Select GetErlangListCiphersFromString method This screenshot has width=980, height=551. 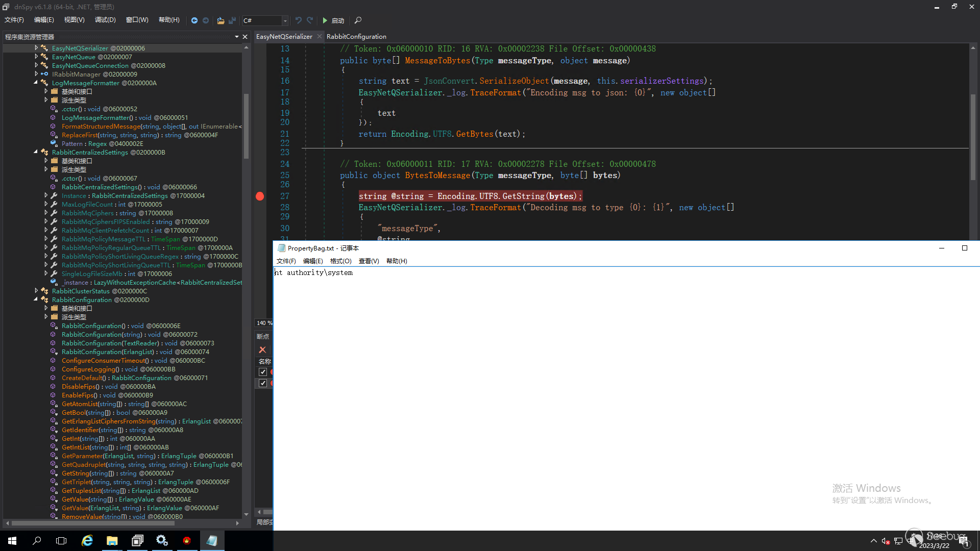(152, 421)
